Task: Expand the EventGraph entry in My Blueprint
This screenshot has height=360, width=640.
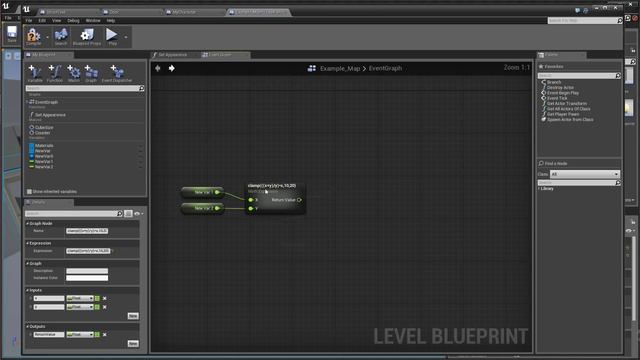Action: 27,102
